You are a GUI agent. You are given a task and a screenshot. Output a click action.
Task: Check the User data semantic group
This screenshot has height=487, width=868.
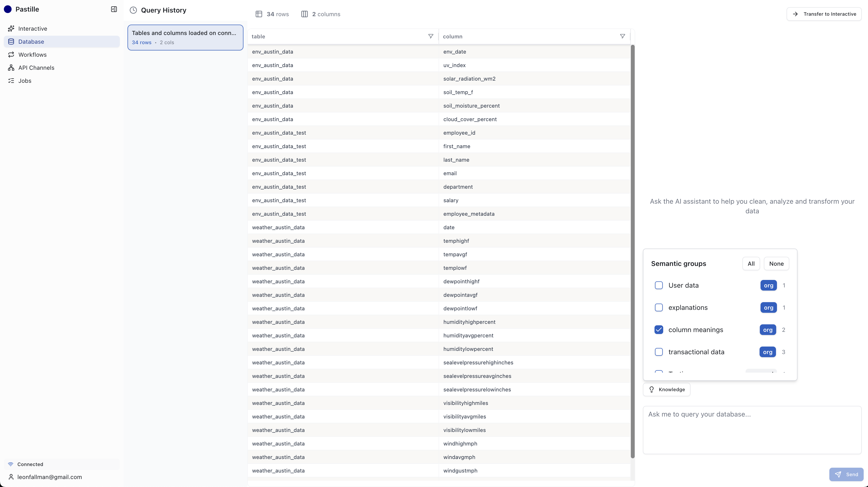point(658,285)
